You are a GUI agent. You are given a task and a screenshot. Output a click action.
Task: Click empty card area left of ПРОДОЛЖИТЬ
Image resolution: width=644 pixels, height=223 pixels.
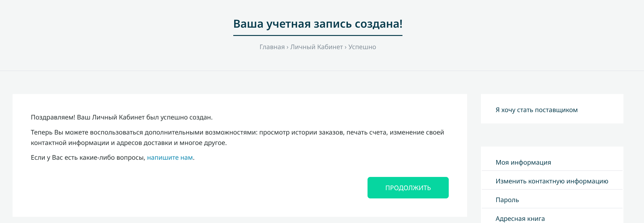point(199,188)
